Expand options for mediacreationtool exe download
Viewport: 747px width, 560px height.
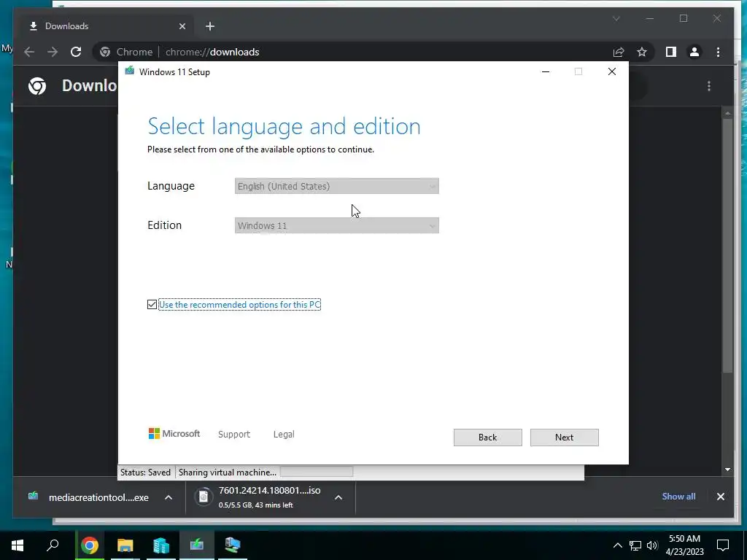tap(169, 497)
